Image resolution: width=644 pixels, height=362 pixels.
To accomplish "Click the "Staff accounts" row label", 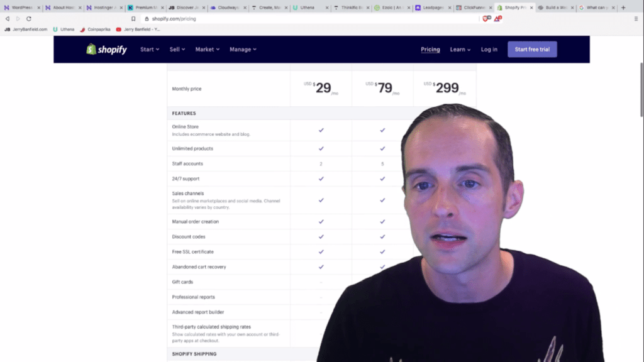I will click(x=187, y=164).
